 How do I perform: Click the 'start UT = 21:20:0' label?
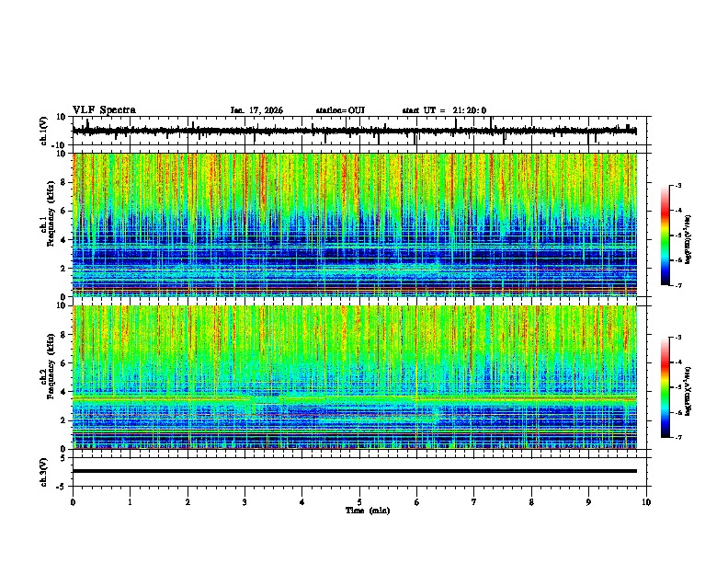444,110
